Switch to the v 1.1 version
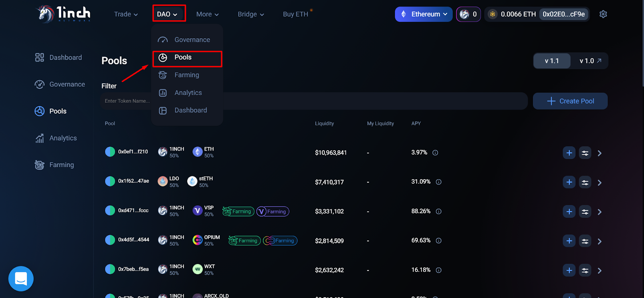644x298 pixels. [552, 61]
